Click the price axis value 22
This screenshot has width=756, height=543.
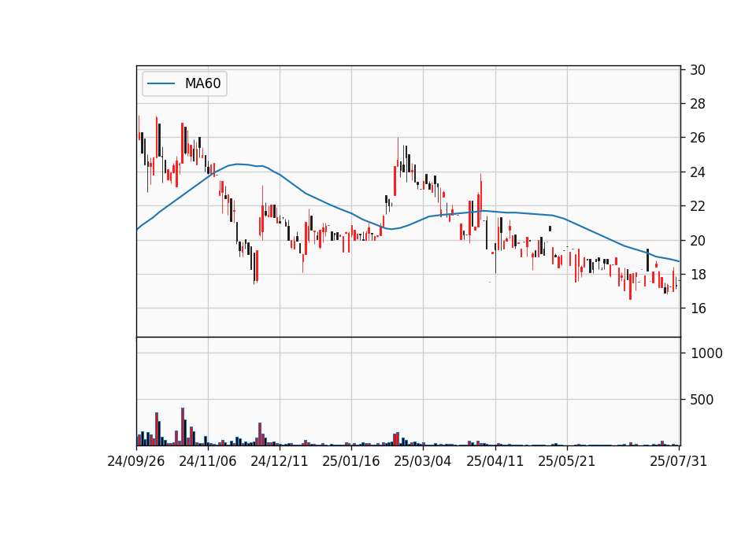coord(698,206)
